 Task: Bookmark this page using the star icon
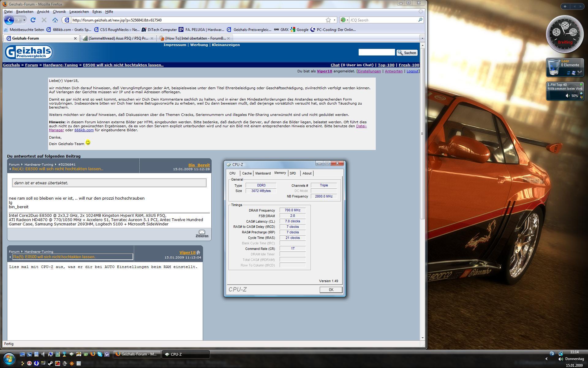tap(328, 20)
